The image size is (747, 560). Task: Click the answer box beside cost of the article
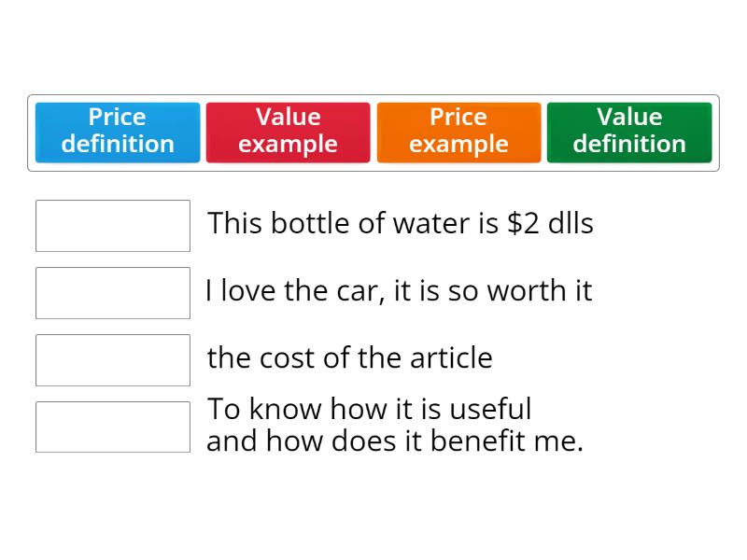click(112, 359)
